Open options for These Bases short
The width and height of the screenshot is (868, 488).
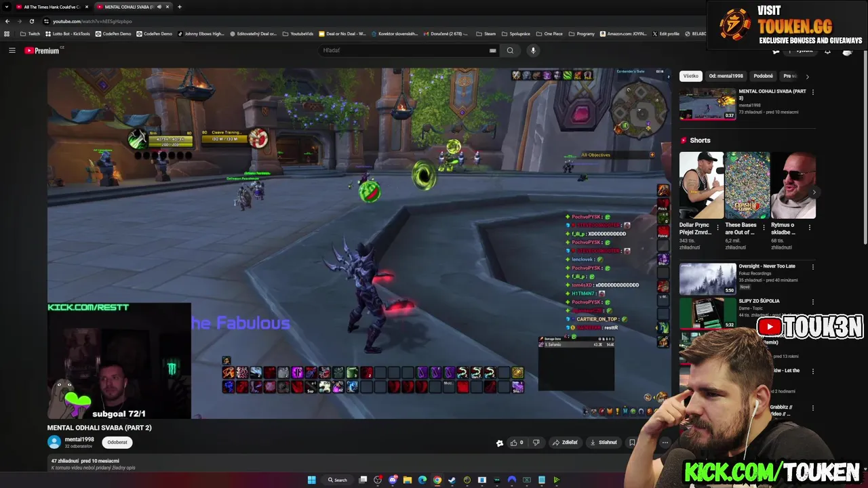764,228
